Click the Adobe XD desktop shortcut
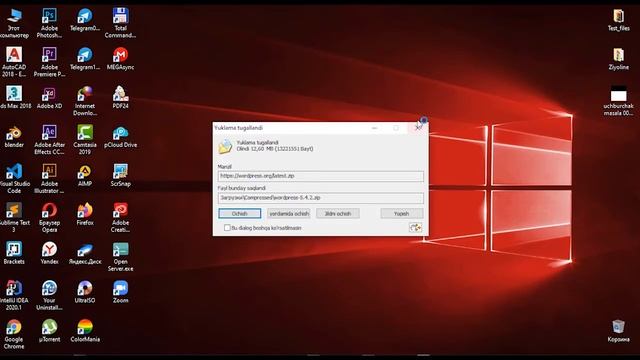This screenshot has height=360, width=640. pos(49,98)
